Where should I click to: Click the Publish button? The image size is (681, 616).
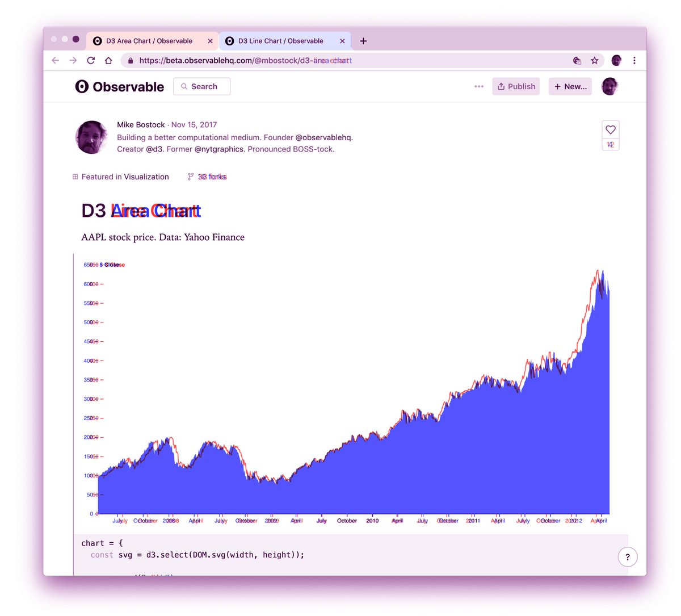click(516, 86)
